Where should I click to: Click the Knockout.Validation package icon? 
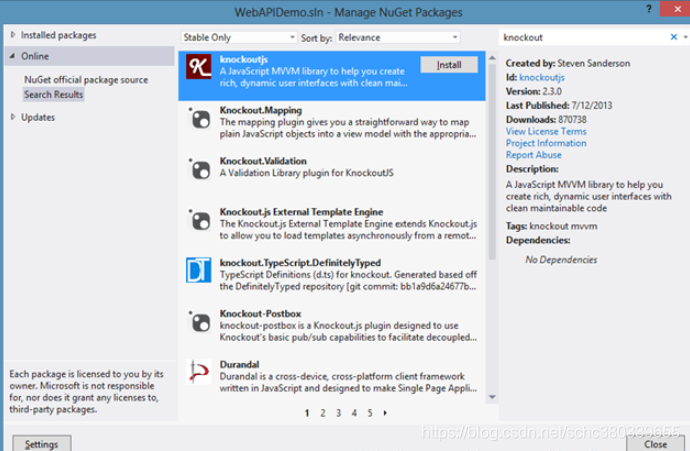pyautogui.click(x=200, y=169)
